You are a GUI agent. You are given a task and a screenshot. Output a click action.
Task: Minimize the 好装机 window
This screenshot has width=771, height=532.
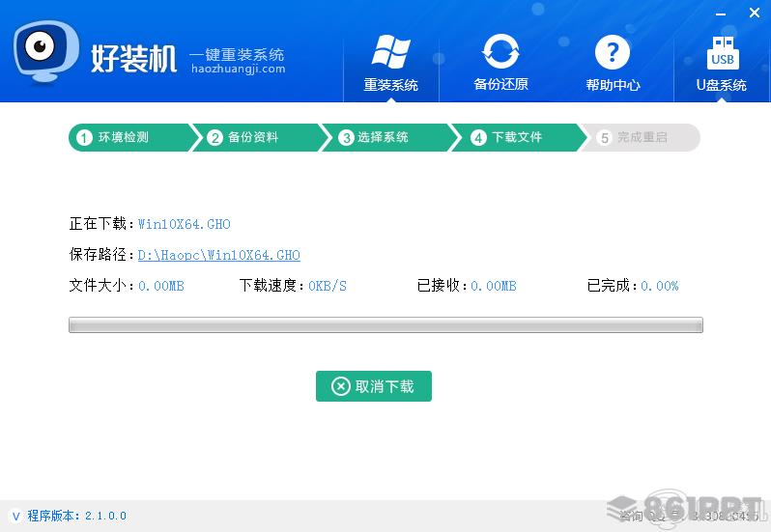click(721, 14)
